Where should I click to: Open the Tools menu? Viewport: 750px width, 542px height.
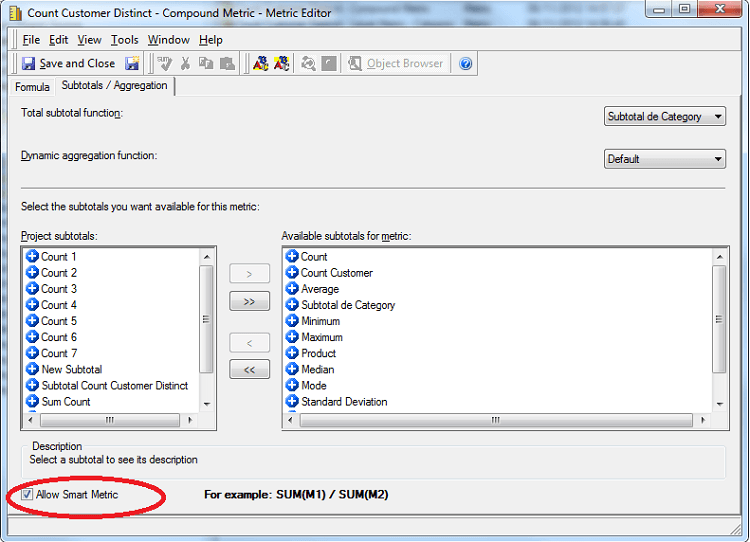[124, 40]
